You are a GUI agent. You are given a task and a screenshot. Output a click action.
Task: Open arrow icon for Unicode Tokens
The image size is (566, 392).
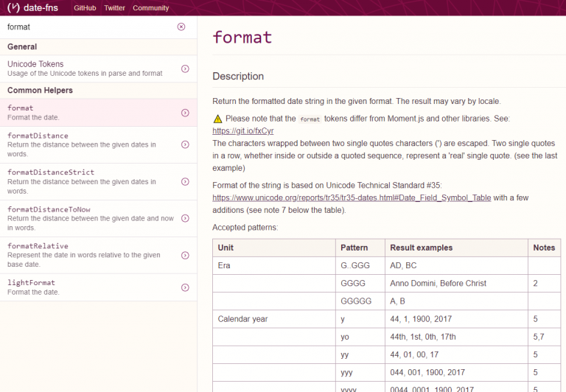click(x=185, y=69)
